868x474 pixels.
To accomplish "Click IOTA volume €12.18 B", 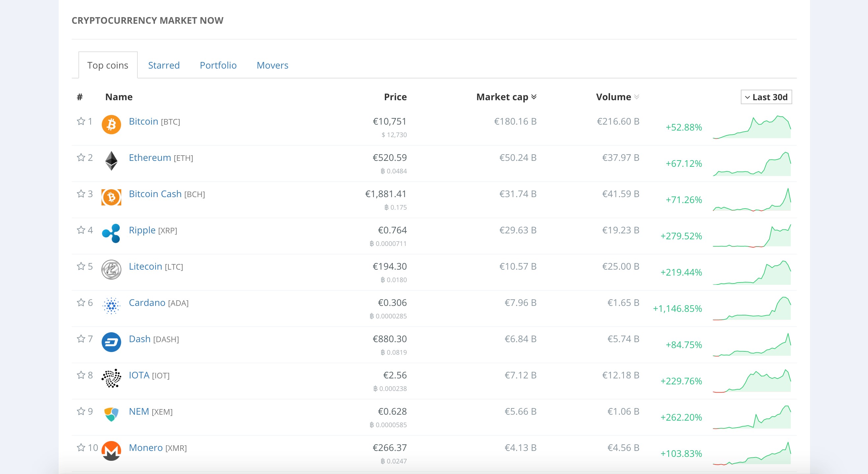I will 621,375.
